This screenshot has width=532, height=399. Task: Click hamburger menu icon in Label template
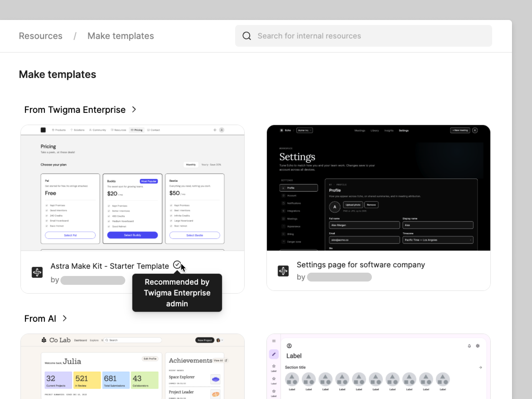click(x=274, y=341)
